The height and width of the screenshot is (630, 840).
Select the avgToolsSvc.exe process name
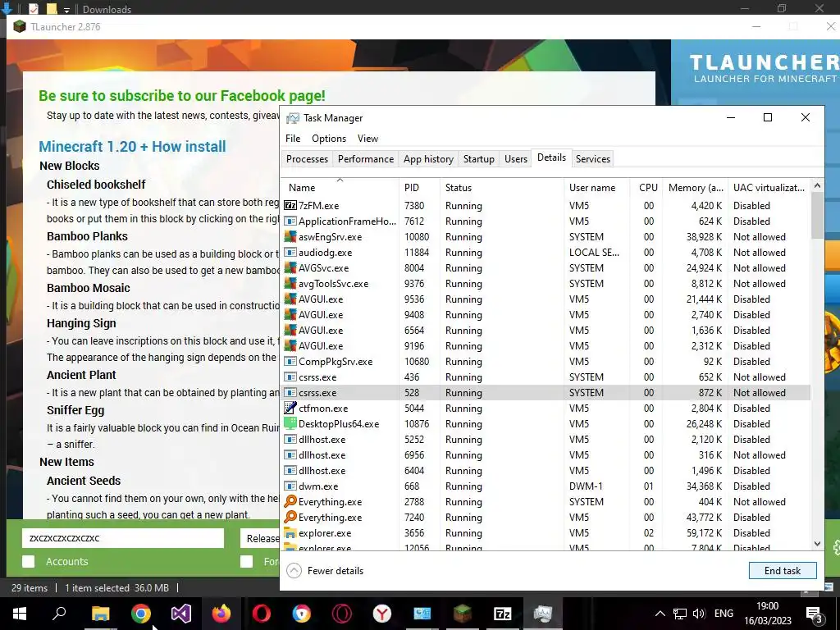[x=333, y=284]
